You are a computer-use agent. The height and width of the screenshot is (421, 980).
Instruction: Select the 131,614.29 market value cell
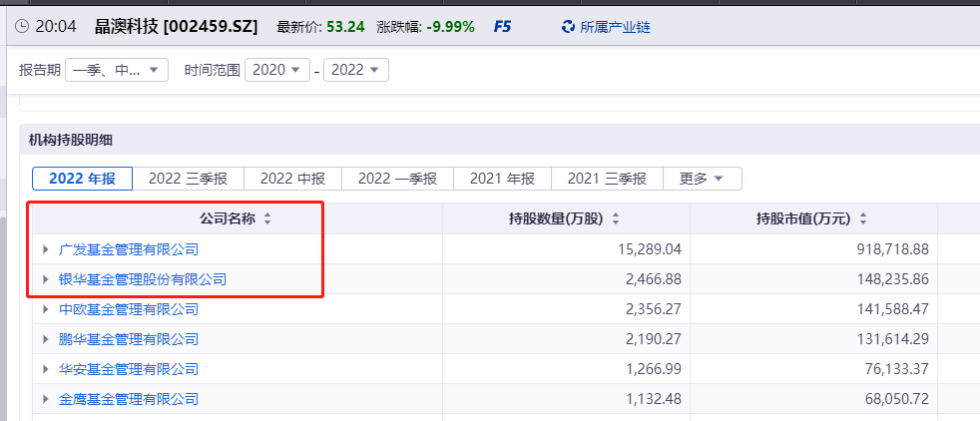tap(813, 339)
